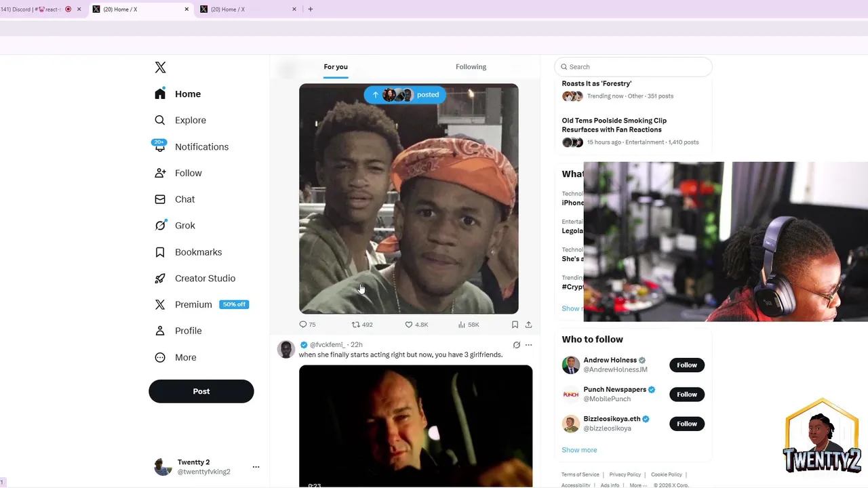The height and width of the screenshot is (488, 868).
Task: Click the Profile person icon
Action: click(x=160, y=331)
